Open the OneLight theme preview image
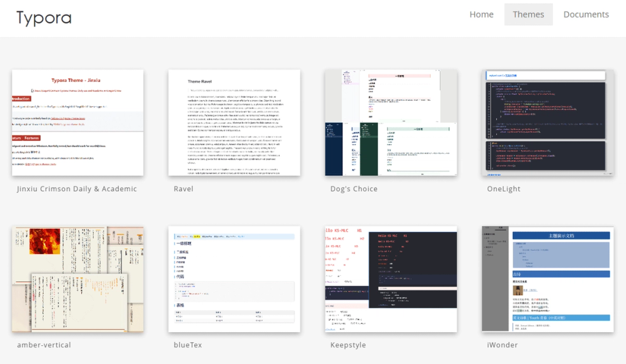The width and height of the screenshot is (626, 364). click(x=547, y=123)
